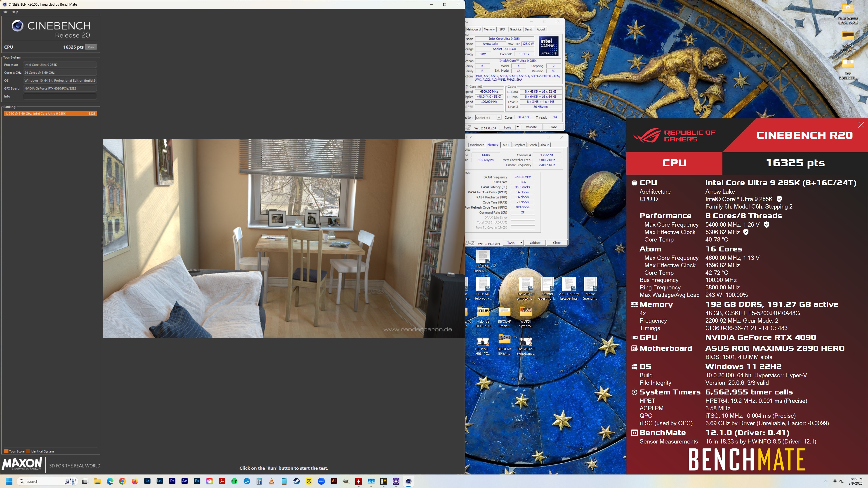The height and width of the screenshot is (488, 868).
Task: Click Tools button in CPU-Z memory window
Action: [511, 243]
